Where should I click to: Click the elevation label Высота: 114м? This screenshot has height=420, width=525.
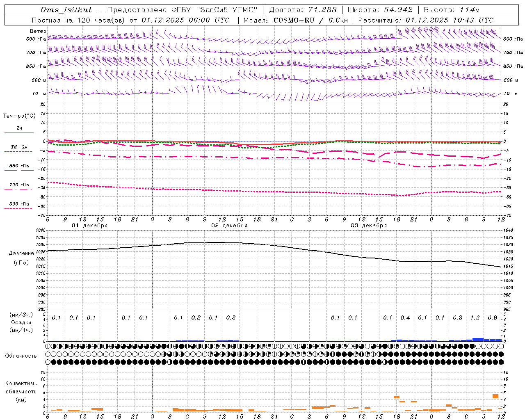[x=452, y=10]
